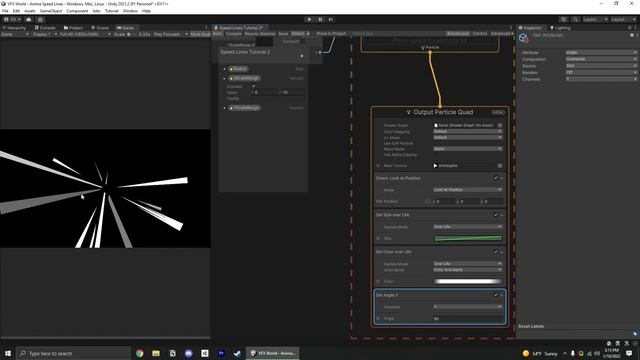Click Save in the VFX Graph toolbar

pyautogui.click(x=283, y=34)
